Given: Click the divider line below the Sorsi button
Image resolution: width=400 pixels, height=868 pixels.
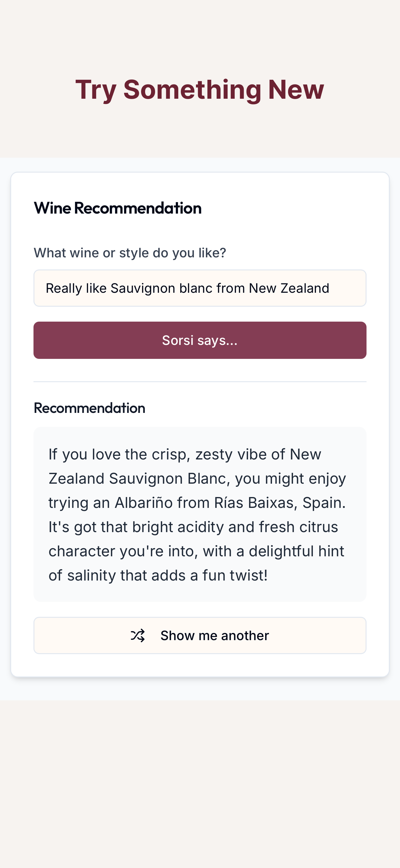Looking at the screenshot, I should click(200, 382).
